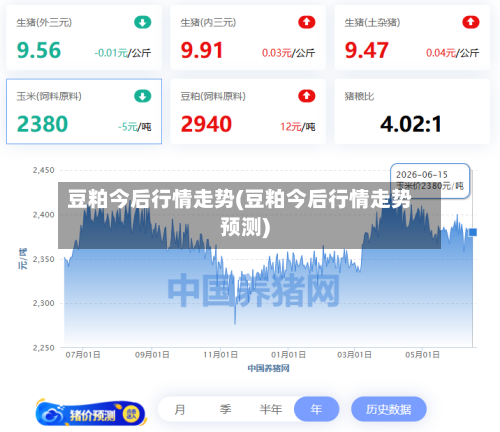The image size is (500, 432).
Task: Click the red up arrow on 生猪(内三元) card
Action: click(307, 22)
